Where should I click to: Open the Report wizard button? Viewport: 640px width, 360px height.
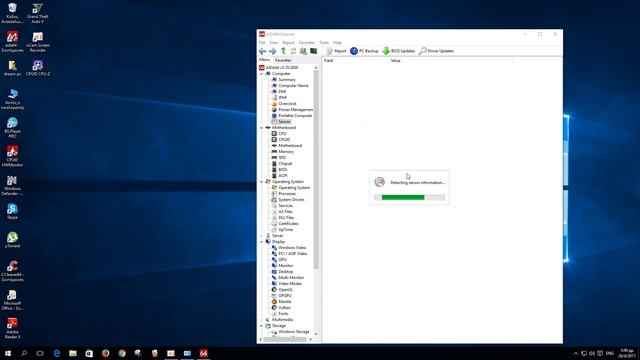click(337, 51)
